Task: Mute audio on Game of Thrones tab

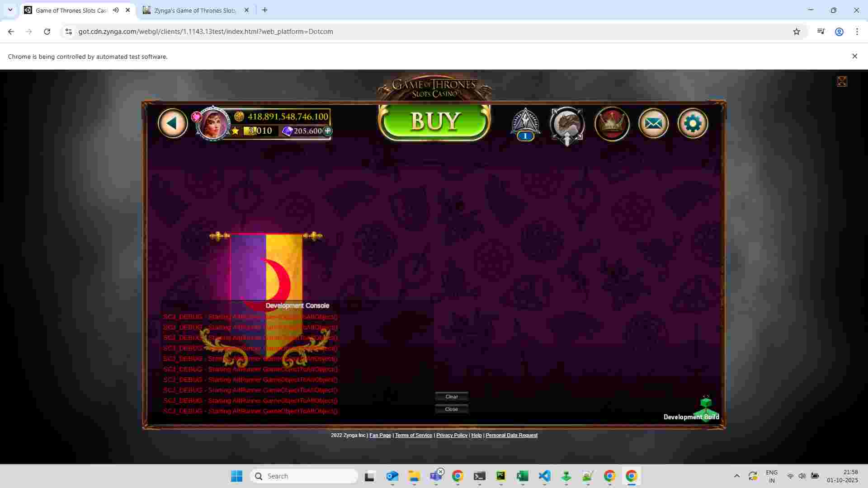Action: 116,10
